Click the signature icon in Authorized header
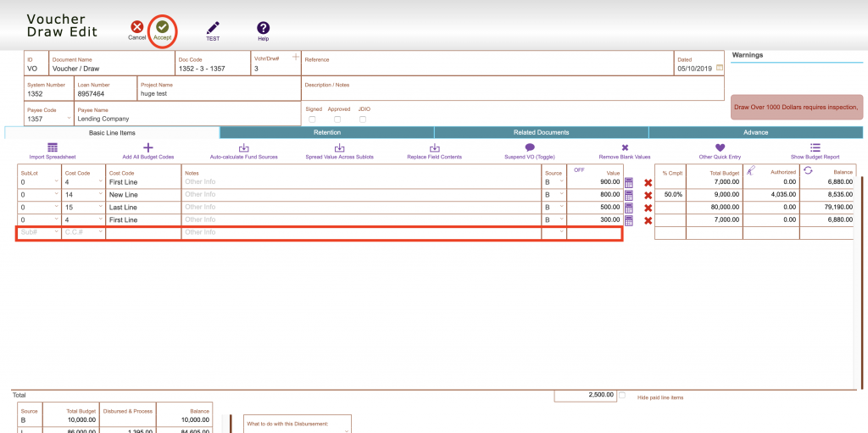The width and height of the screenshot is (868, 433). 751,170
